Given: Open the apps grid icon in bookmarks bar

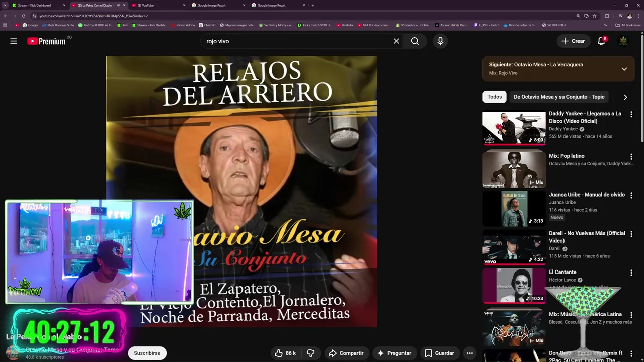Looking at the screenshot, I should pos(6,25).
